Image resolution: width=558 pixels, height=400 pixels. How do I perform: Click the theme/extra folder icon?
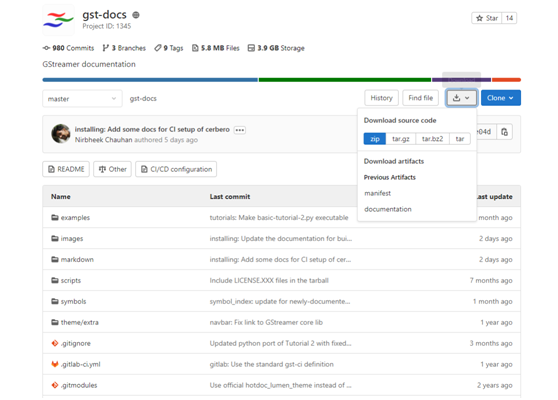point(54,322)
